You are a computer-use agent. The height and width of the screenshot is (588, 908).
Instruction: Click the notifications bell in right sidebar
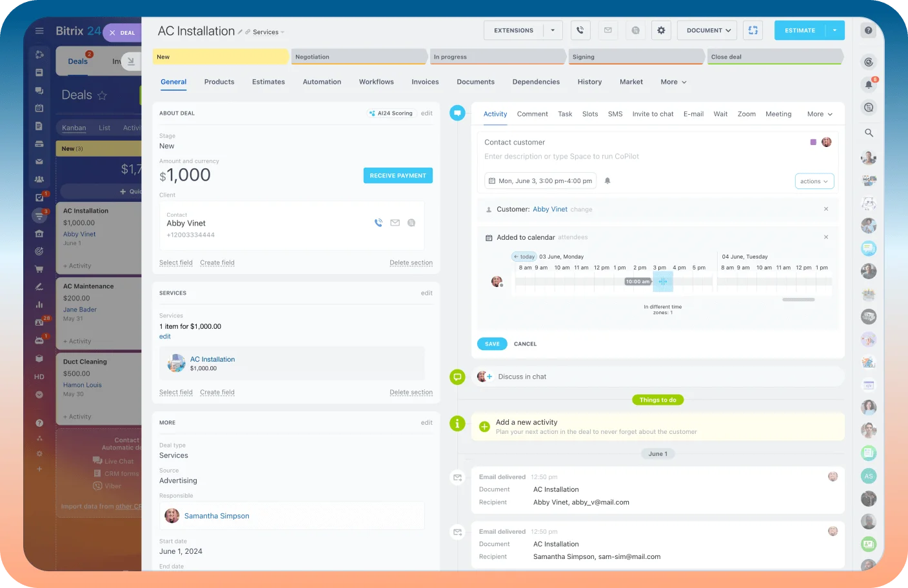coord(869,84)
